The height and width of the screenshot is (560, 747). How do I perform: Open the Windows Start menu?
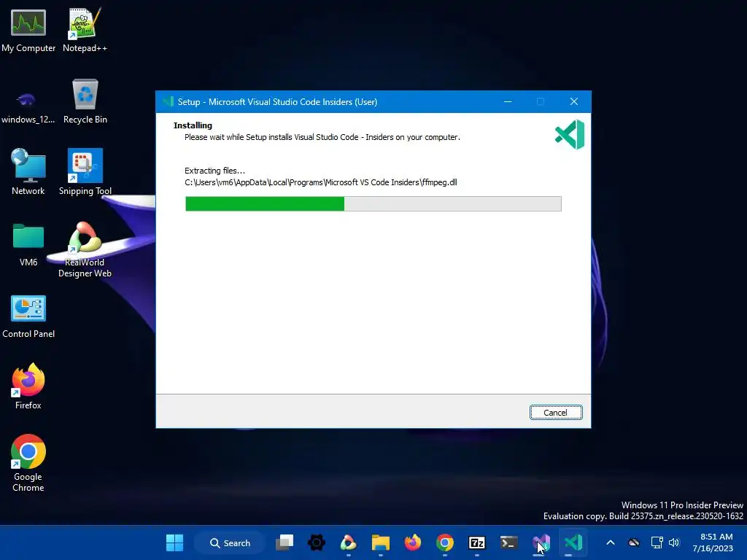174,542
